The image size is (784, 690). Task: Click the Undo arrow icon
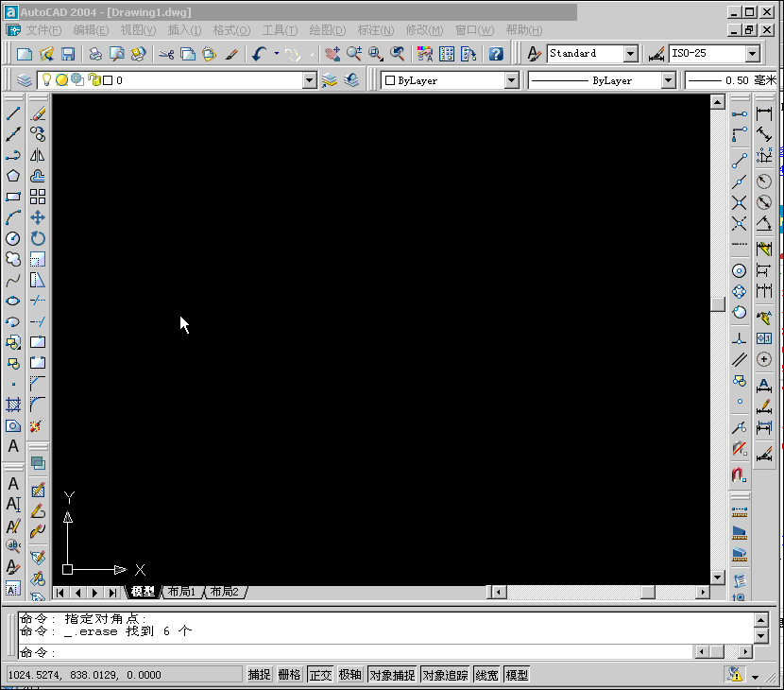[260, 54]
